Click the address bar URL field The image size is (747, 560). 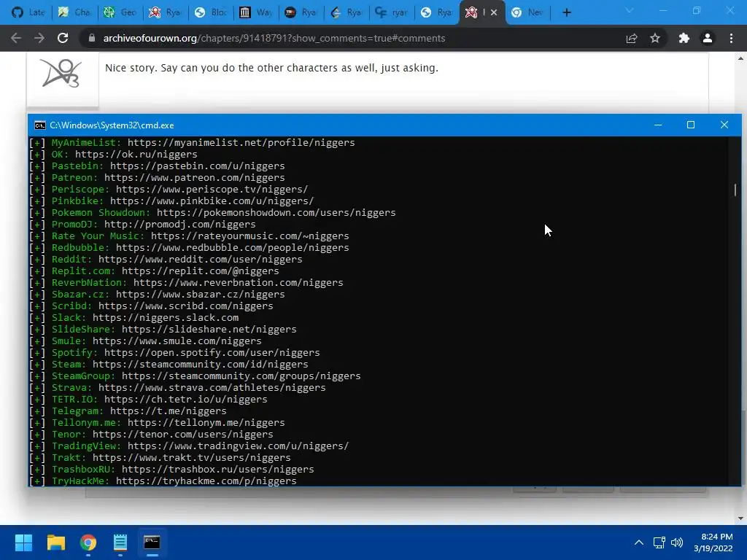274,38
